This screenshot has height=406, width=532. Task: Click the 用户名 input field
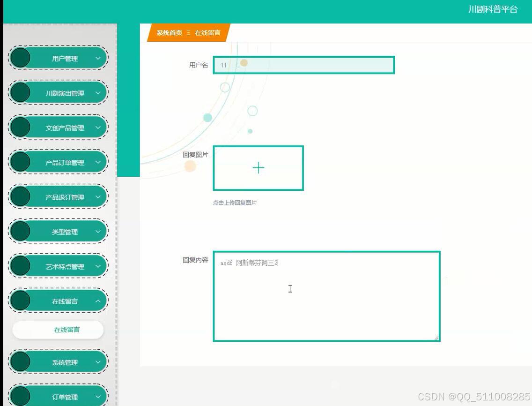(x=304, y=65)
